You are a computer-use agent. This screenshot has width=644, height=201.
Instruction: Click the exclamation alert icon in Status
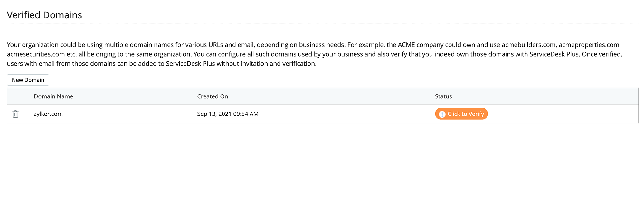442,114
